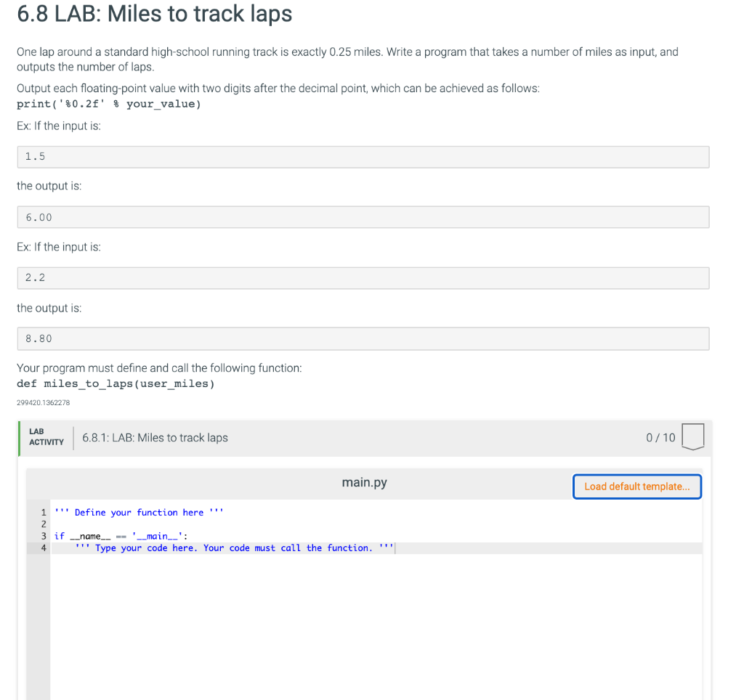744x700 pixels.
Task: Click the output box showing 6.00
Action: 363,217
